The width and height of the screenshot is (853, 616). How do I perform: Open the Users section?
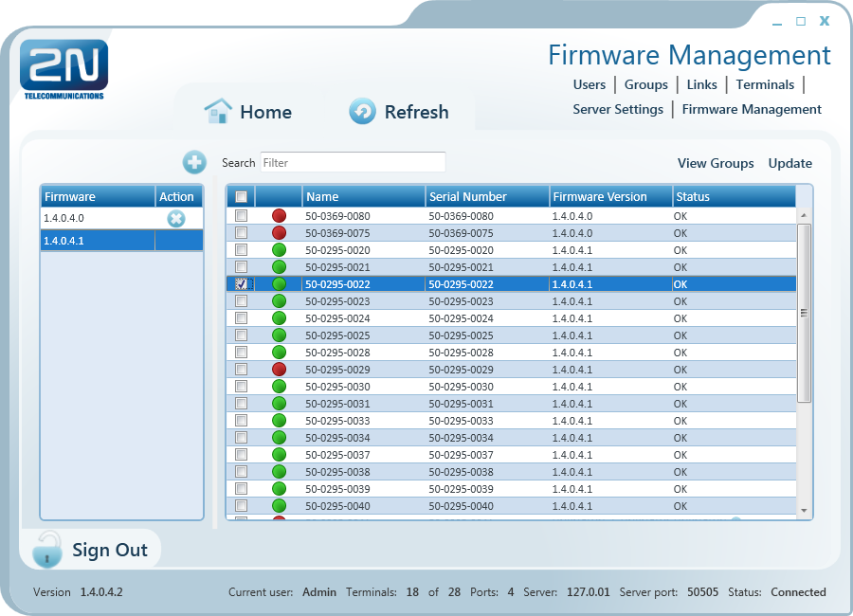(x=590, y=85)
